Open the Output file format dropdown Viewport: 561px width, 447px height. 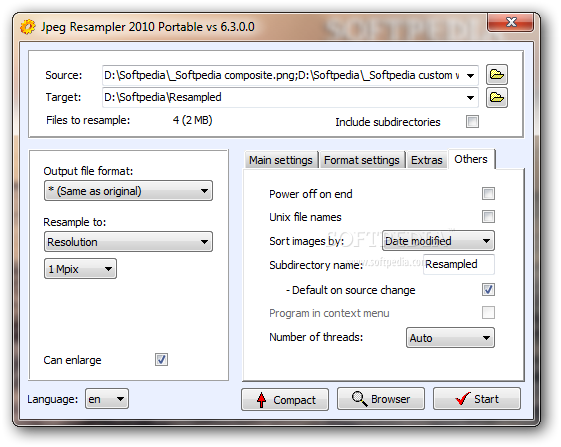(128, 191)
